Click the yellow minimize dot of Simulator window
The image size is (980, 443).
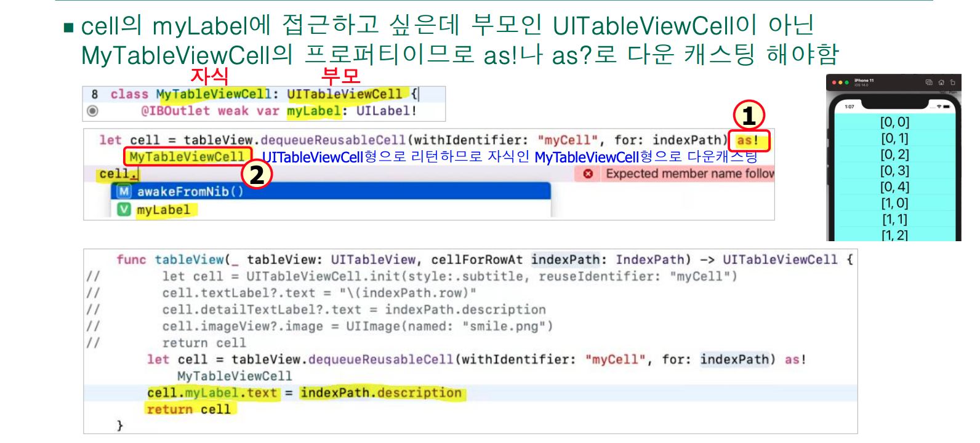tap(840, 82)
